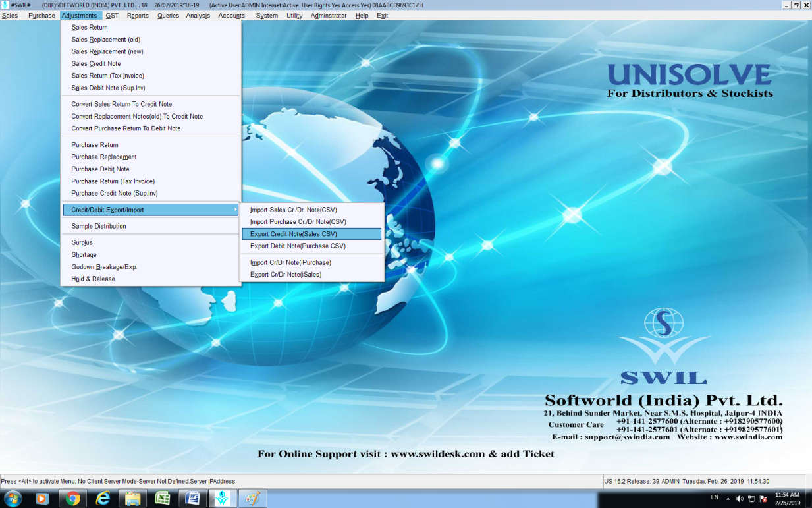Open the Action Center flag icon
Viewport: 812px width, 508px height.
tap(763, 499)
